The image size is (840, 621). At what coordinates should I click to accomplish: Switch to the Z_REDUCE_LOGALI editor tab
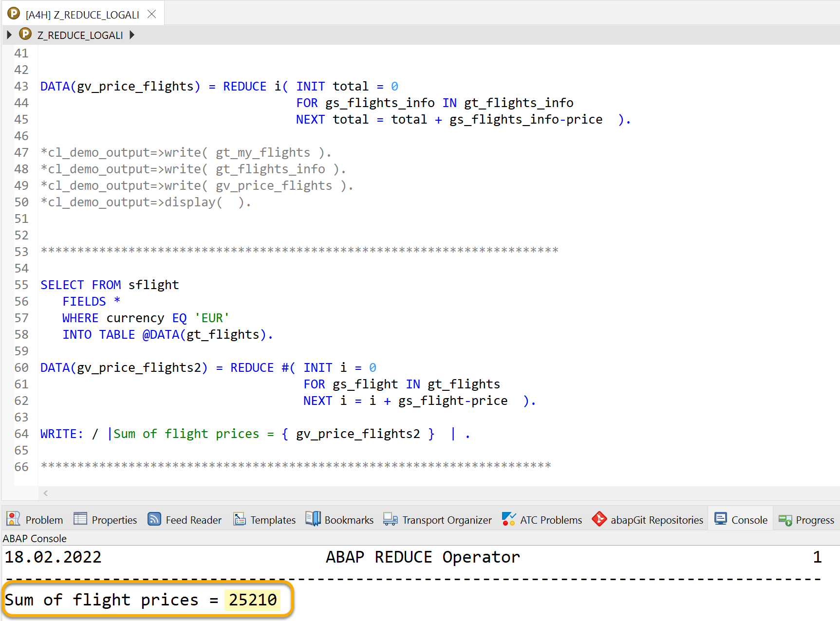80,14
